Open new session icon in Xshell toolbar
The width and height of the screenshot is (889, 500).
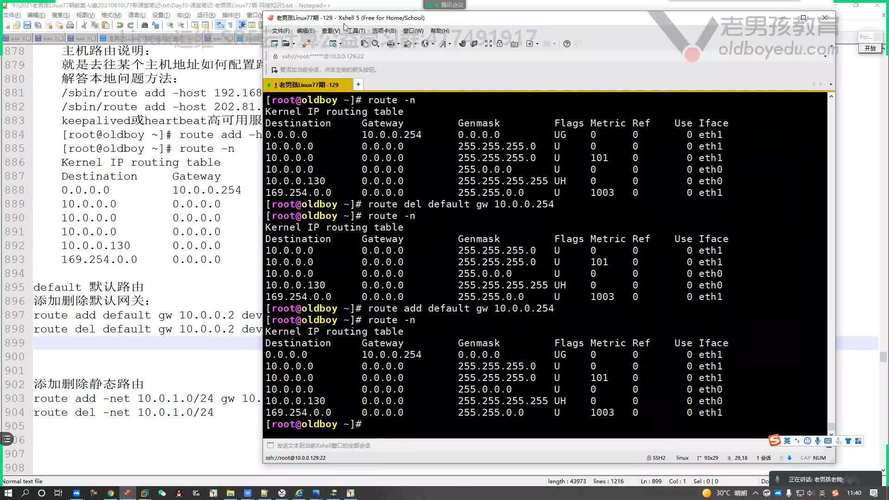274,44
